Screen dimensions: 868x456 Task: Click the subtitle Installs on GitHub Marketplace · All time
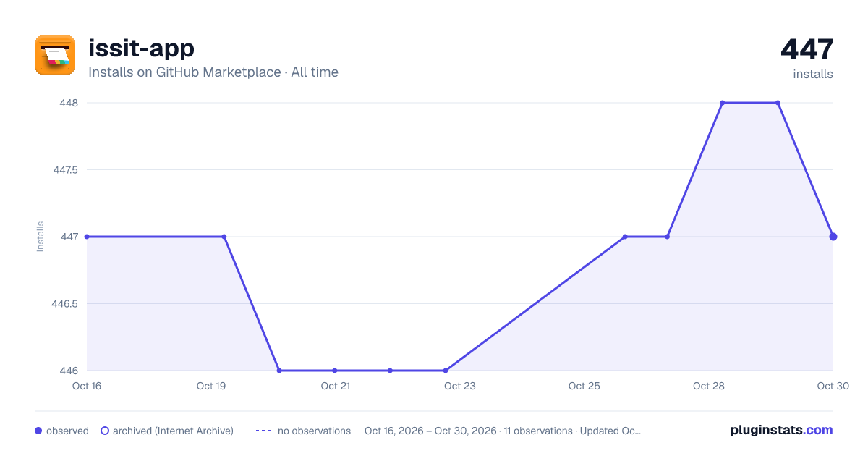[213, 72]
